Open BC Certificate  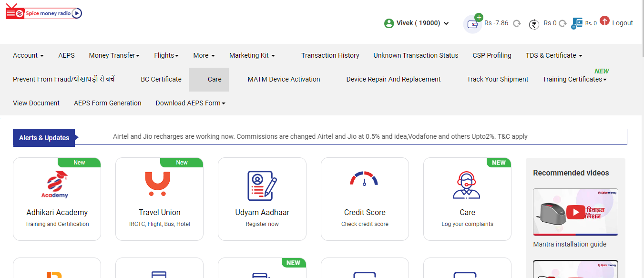pyautogui.click(x=161, y=79)
